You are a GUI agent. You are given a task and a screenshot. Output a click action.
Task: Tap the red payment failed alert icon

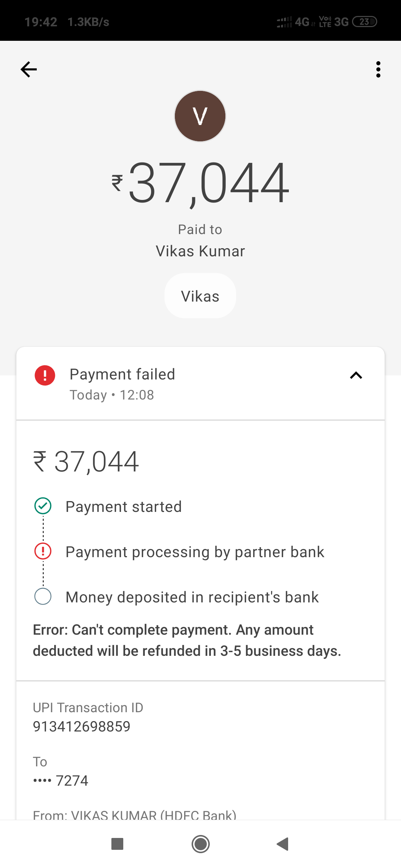pyautogui.click(x=45, y=375)
